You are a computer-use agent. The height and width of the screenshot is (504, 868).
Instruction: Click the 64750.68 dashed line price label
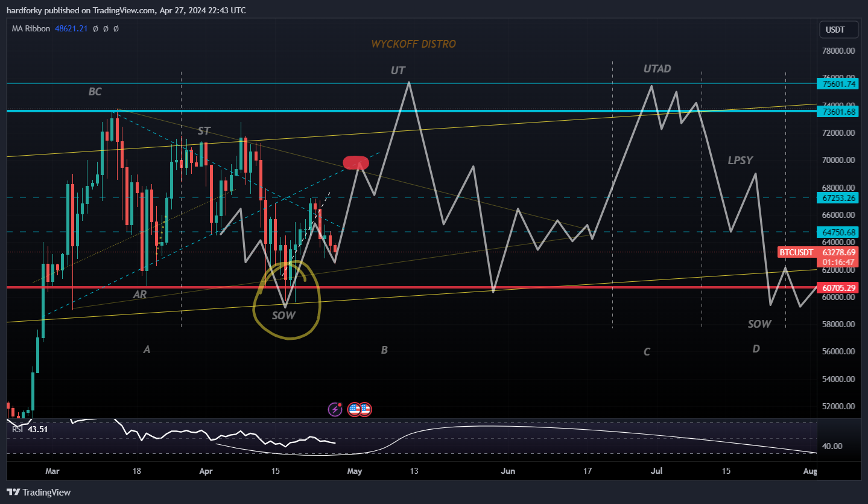[838, 232]
